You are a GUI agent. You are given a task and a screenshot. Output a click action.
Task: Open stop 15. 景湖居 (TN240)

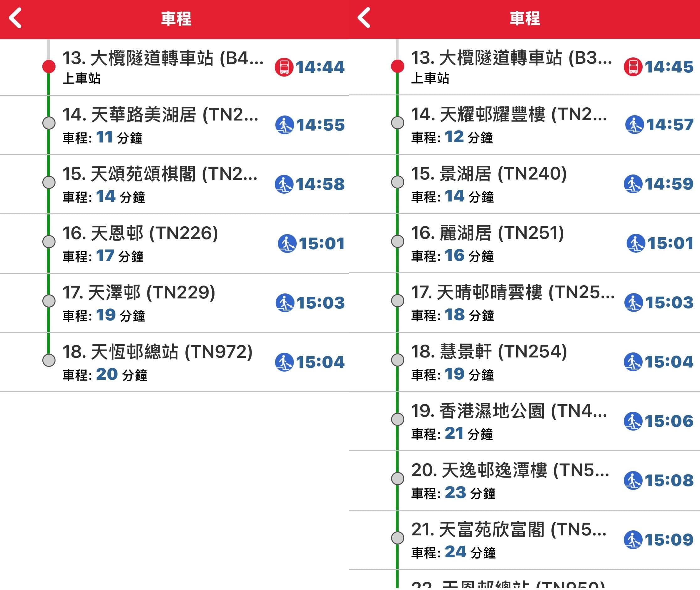pos(489,174)
